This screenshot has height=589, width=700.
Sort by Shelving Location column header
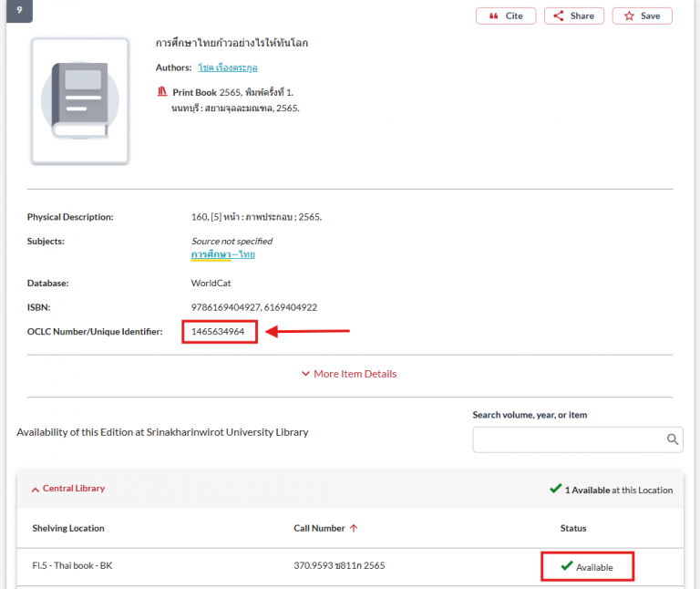point(68,528)
